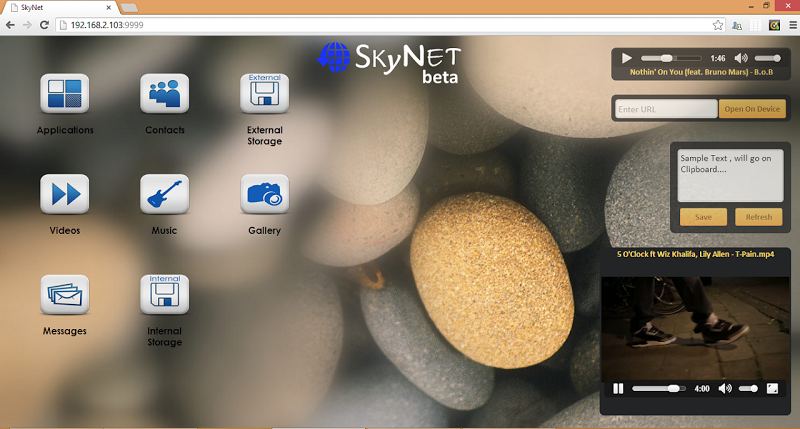Image resolution: width=800 pixels, height=429 pixels.
Task: Open the Internal Storage floppy icon
Action: [x=164, y=294]
